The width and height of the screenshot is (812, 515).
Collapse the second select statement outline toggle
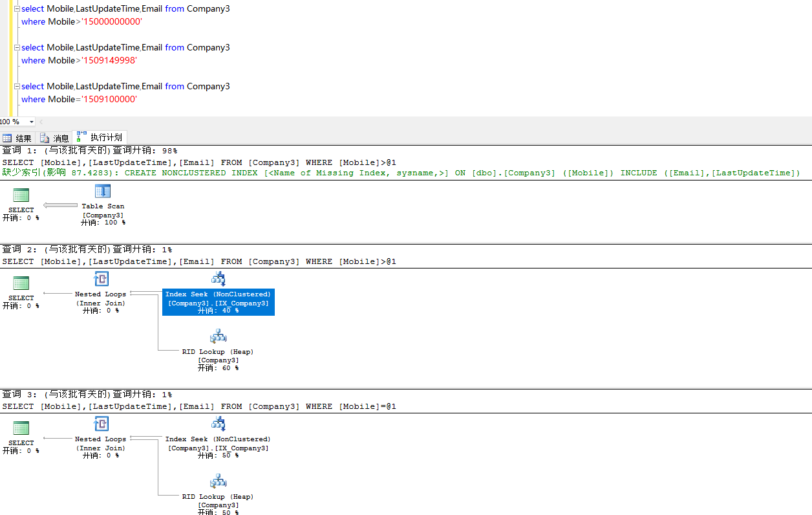pyautogui.click(x=17, y=48)
